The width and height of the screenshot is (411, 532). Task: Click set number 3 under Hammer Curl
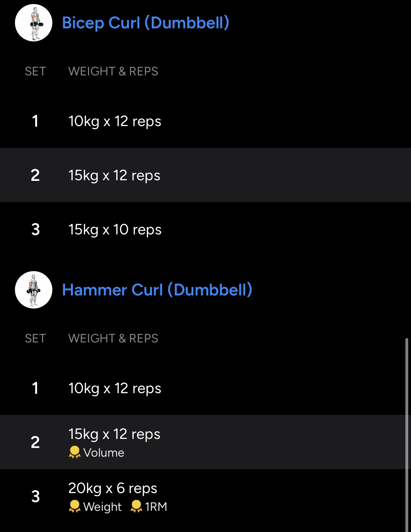click(35, 496)
